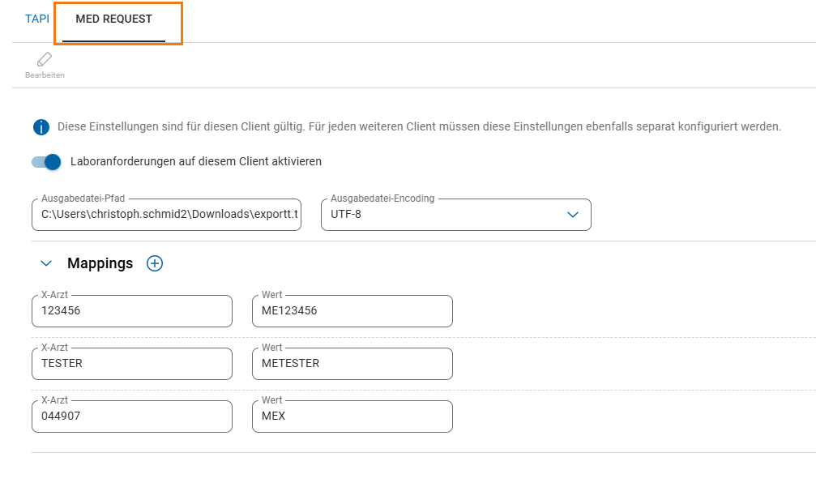Add a new mapping with plus icon
Image resolution: width=816 pixels, height=504 pixels.
click(155, 263)
